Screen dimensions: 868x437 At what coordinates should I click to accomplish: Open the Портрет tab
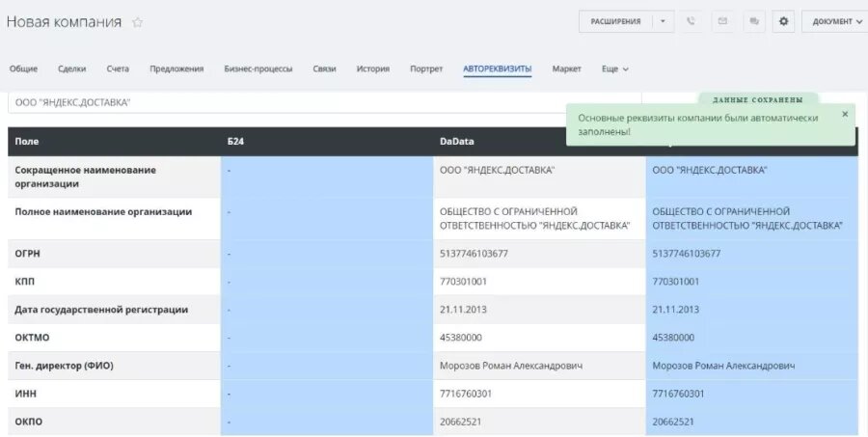(x=426, y=69)
